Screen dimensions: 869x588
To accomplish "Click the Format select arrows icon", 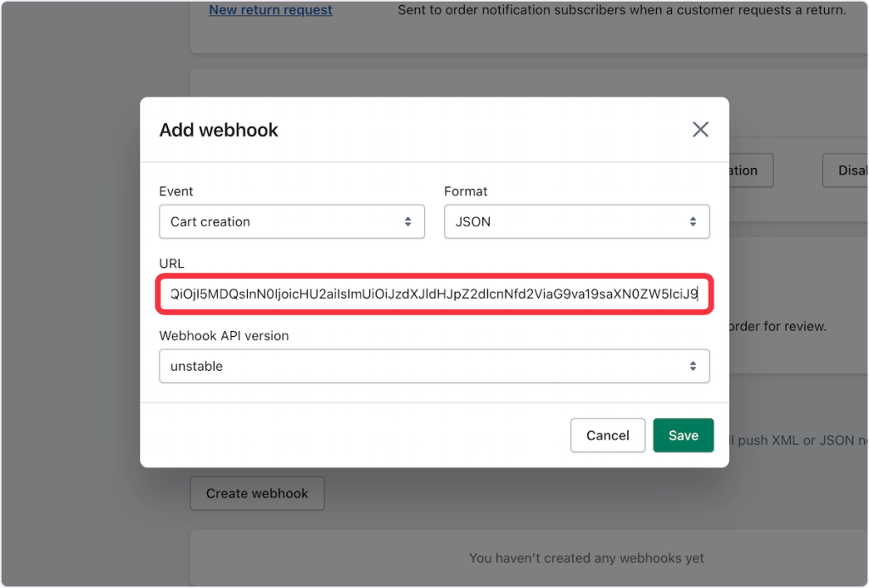I will [693, 221].
